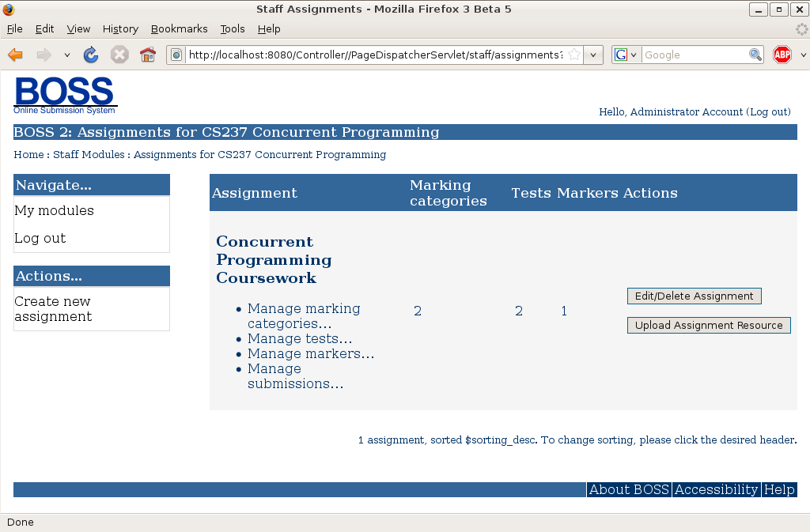
Task: Bookmark page with star icon
Action: [x=573, y=55]
